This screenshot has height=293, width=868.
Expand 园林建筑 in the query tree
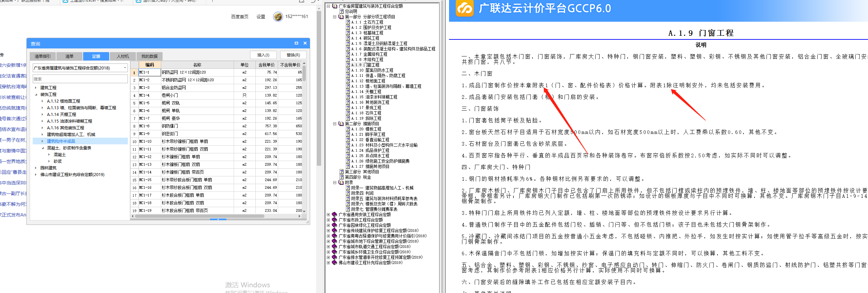pos(36,168)
